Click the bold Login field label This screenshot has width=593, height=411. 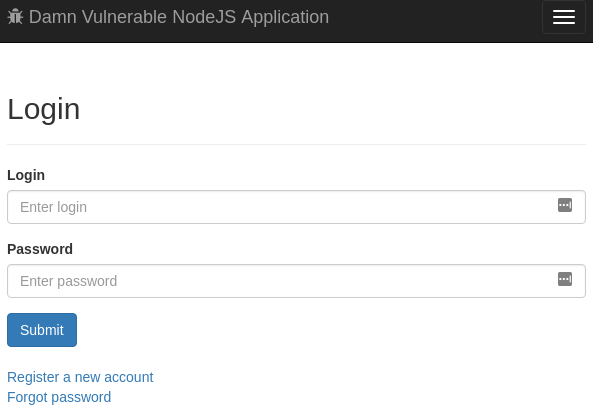(x=26, y=175)
